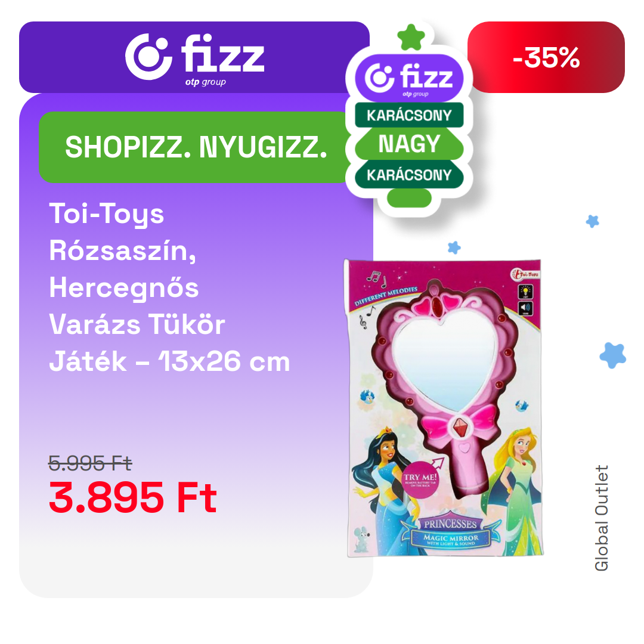Click the Princesses Magic Mirror ribbon label
The width and height of the screenshot is (644, 644).
451,531
